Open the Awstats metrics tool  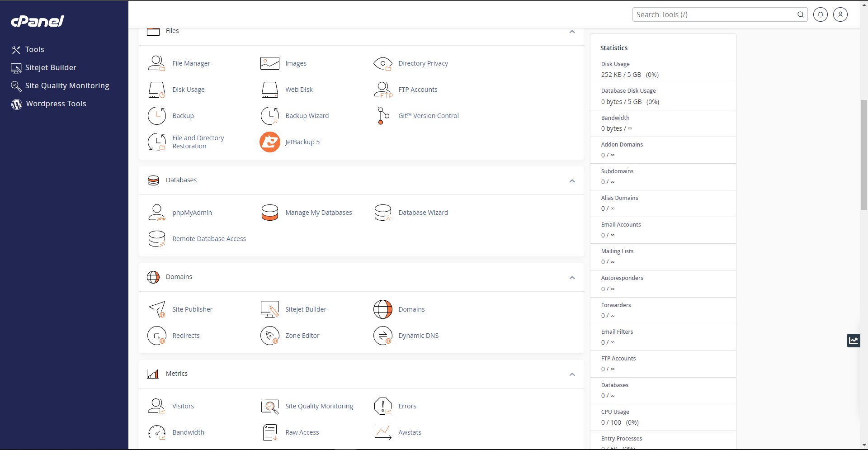pyautogui.click(x=409, y=432)
